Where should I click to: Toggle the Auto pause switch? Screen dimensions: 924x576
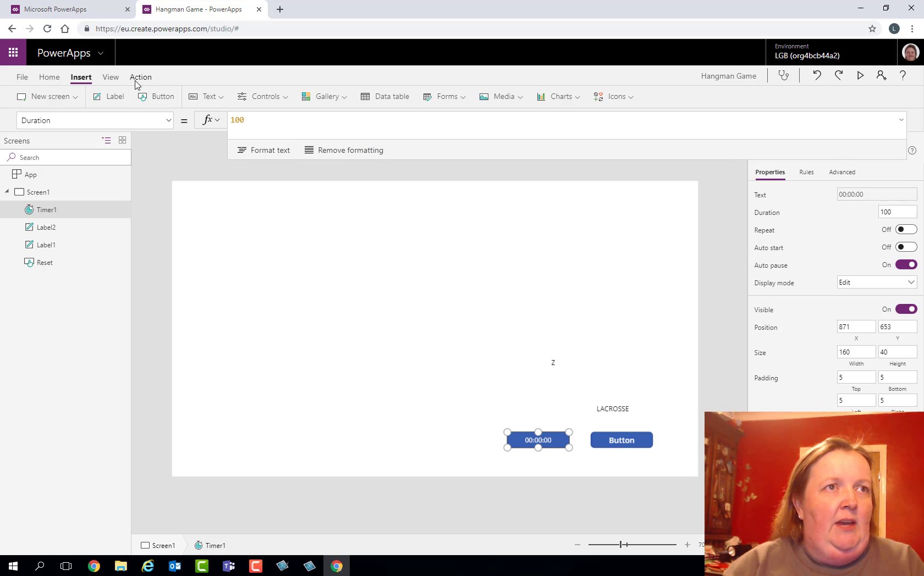906,264
